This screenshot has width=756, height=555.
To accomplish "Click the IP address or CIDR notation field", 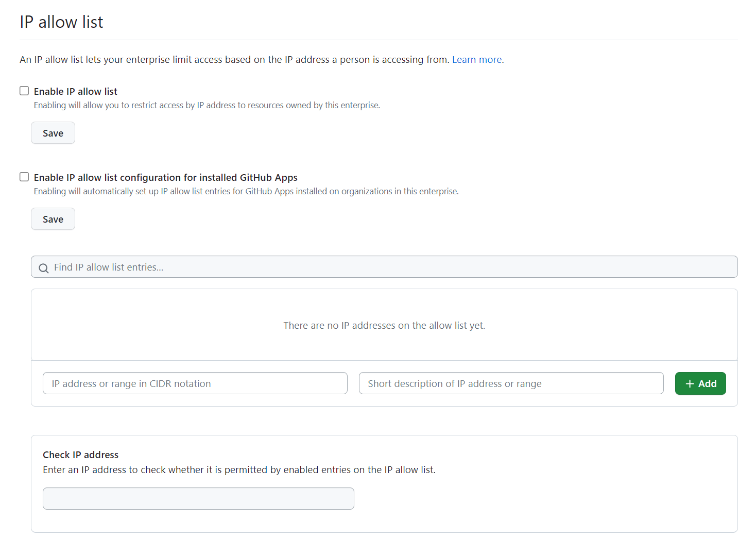I will click(195, 383).
